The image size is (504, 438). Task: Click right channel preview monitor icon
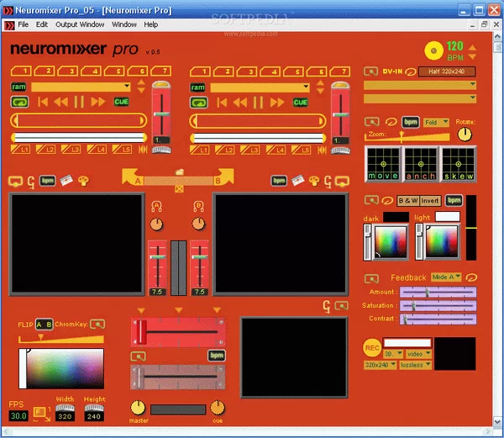pyautogui.click(x=342, y=182)
